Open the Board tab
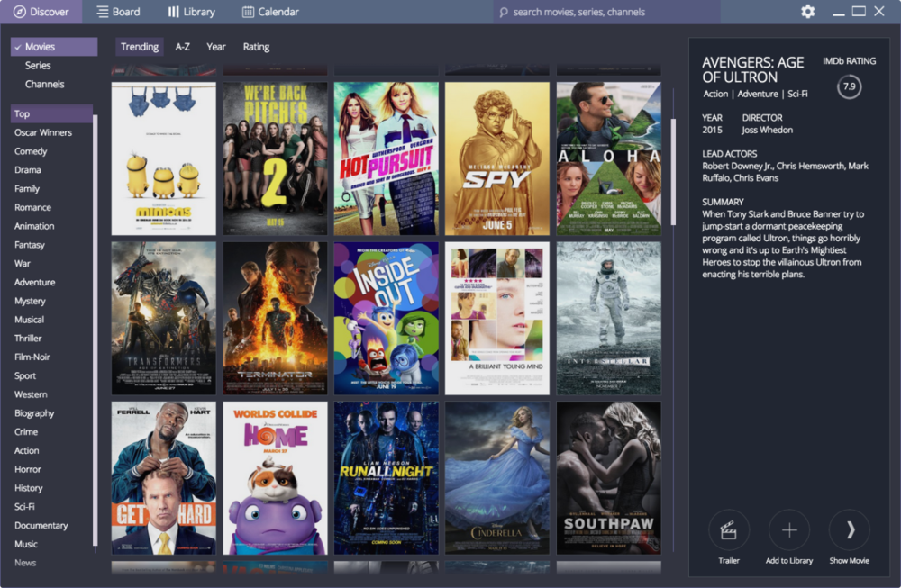Screen dimensions: 901x588 118,12
